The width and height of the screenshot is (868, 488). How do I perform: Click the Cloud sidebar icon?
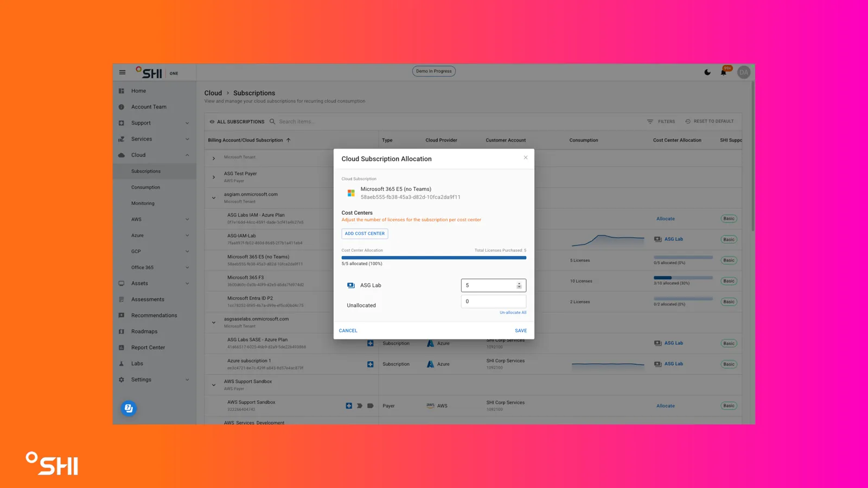click(122, 155)
